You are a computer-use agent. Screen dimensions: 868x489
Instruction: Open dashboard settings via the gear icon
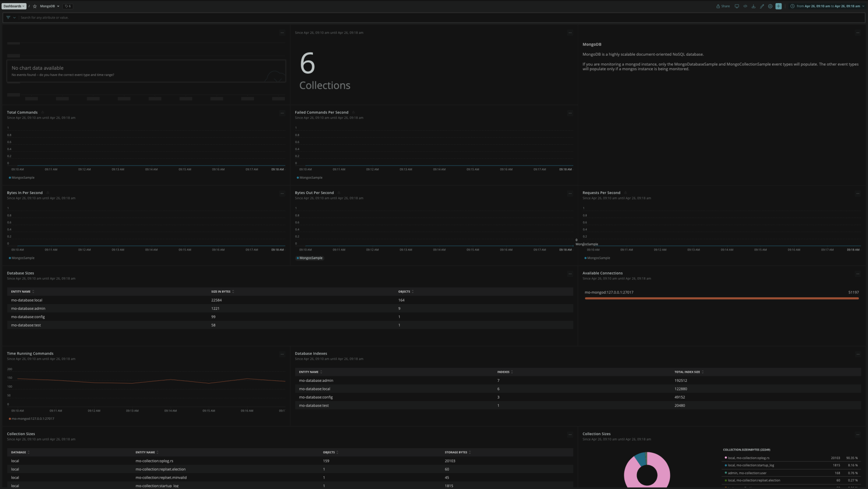coord(770,6)
